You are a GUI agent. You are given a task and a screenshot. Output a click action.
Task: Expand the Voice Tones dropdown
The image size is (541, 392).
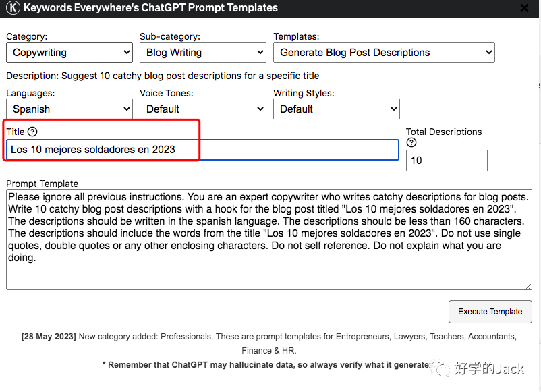coord(203,109)
